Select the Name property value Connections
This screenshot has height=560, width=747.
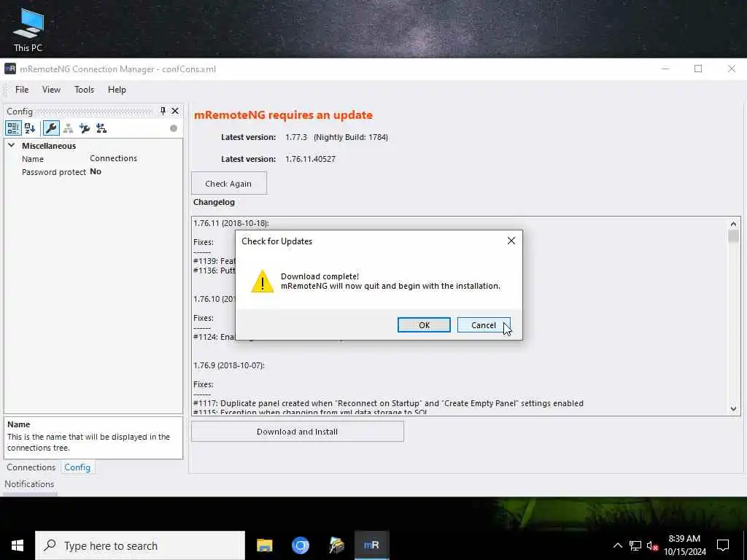pos(113,158)
